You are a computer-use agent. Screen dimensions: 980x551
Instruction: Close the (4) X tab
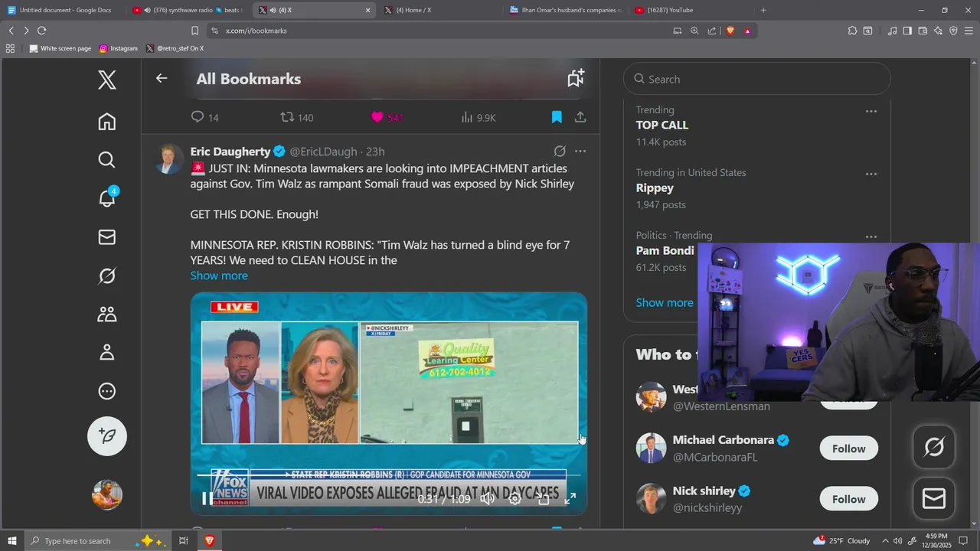click(367, 10)
